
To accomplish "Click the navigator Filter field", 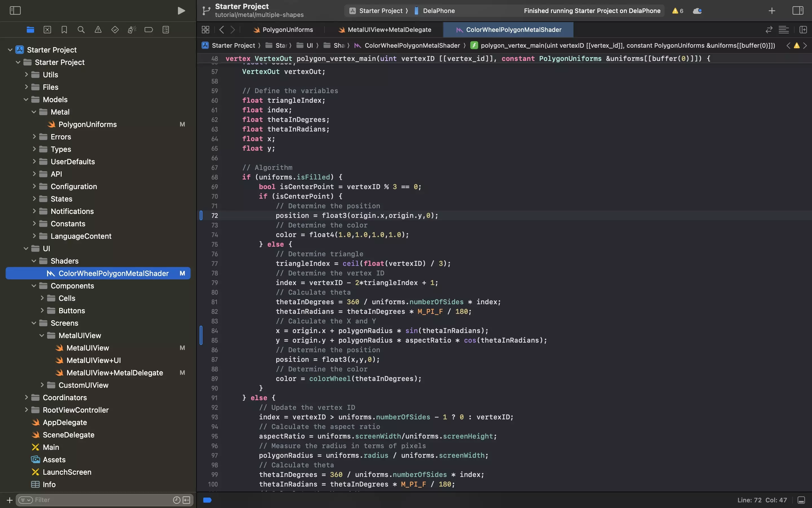I will pyautogui.click(x=105, y=500).
